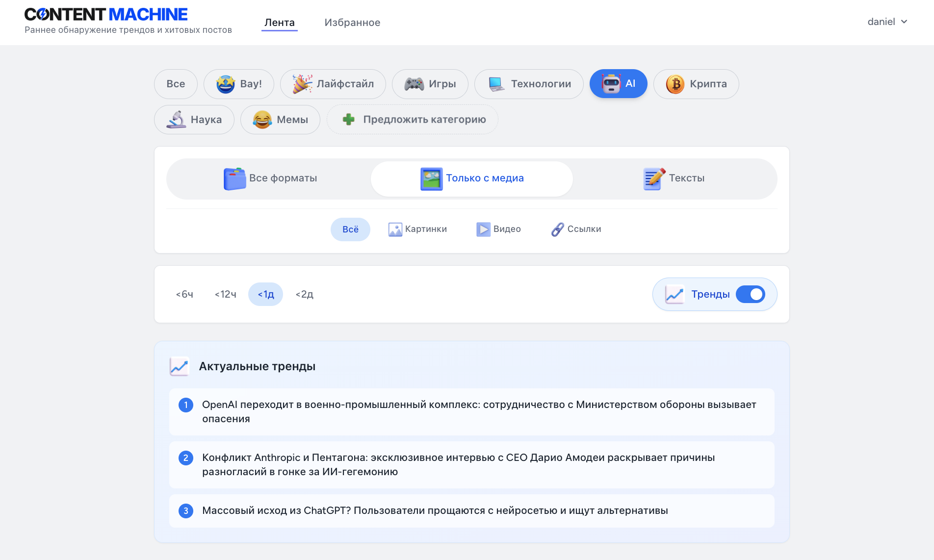Activate the <2д time filter
934x560 pixels.
(304, 294)
